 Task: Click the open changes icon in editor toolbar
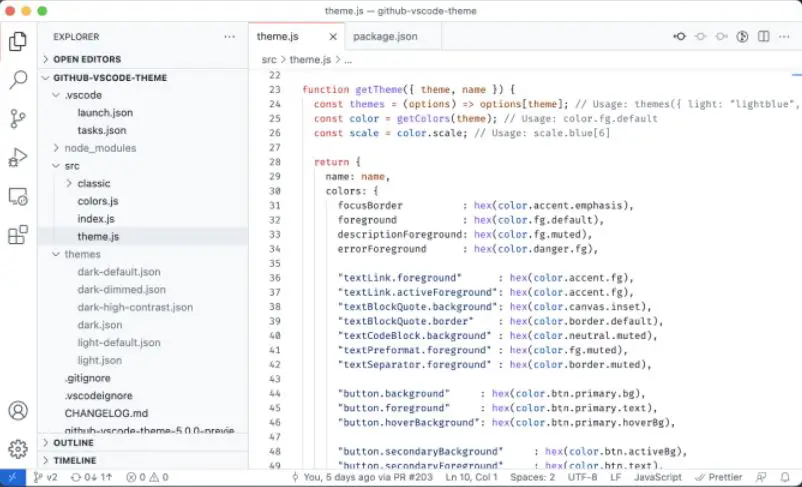point(742,36)
